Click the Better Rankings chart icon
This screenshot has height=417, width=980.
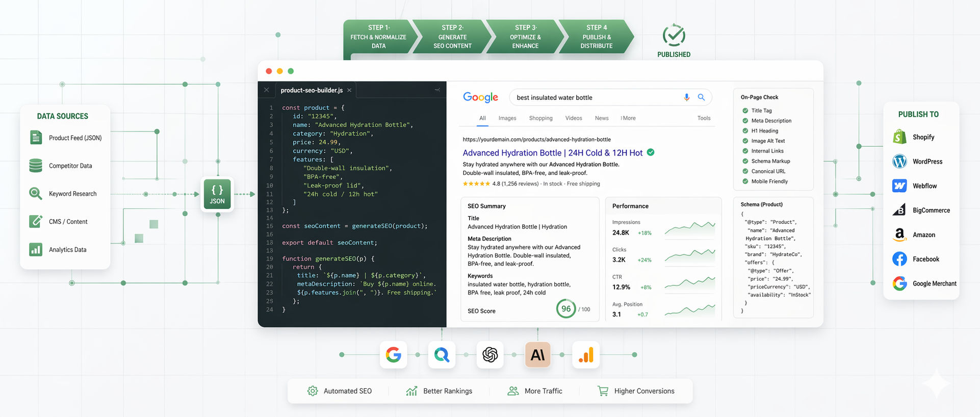(411, 391)
